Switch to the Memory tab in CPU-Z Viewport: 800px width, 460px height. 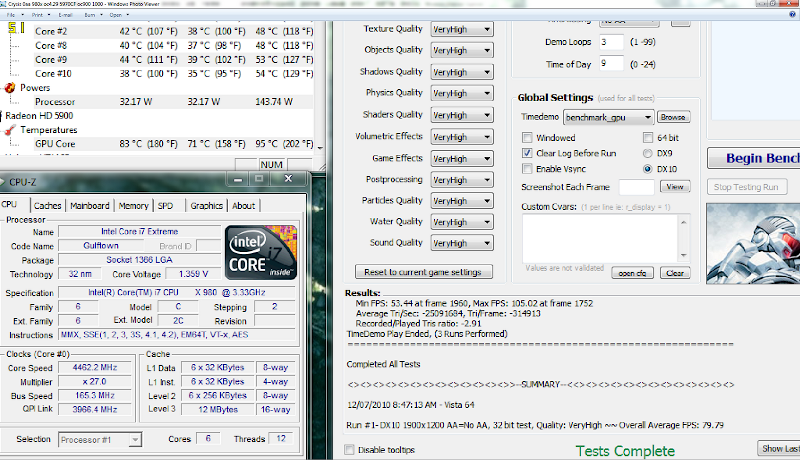(x=133, y=206)
